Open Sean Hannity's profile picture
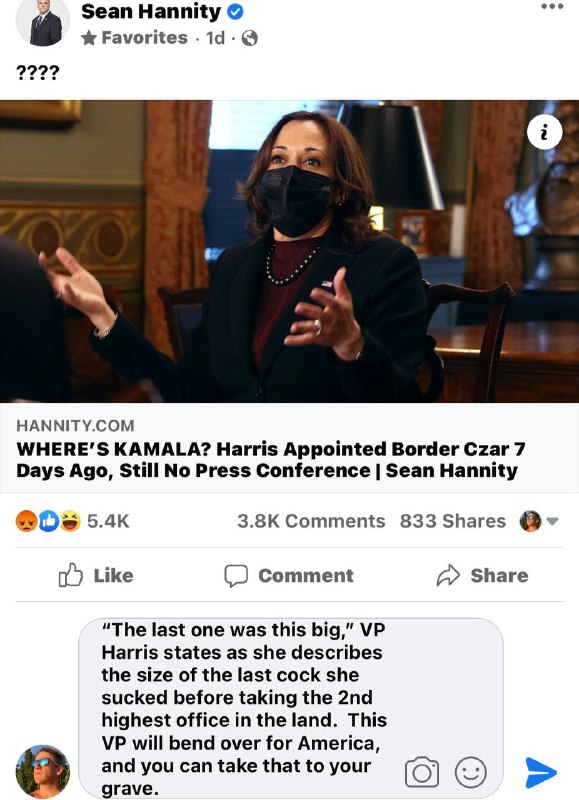This screenshot has height=800, width=579. 43,23
